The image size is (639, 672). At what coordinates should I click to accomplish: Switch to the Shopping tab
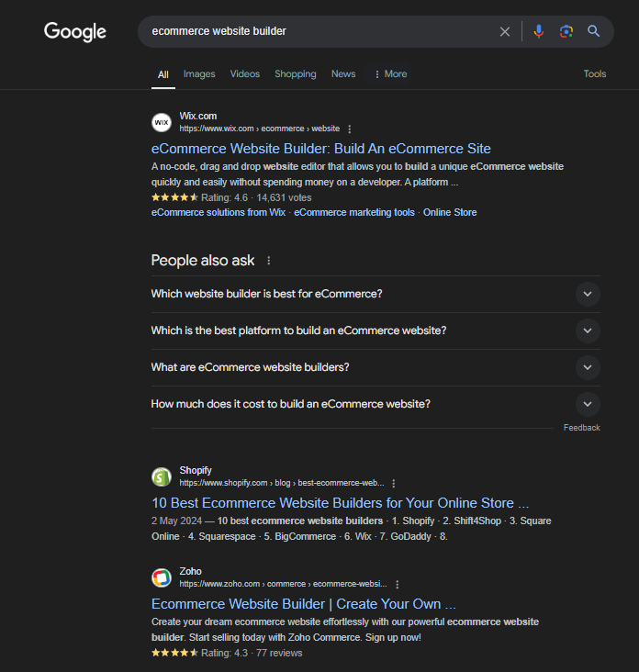click(x=296, y=73)
